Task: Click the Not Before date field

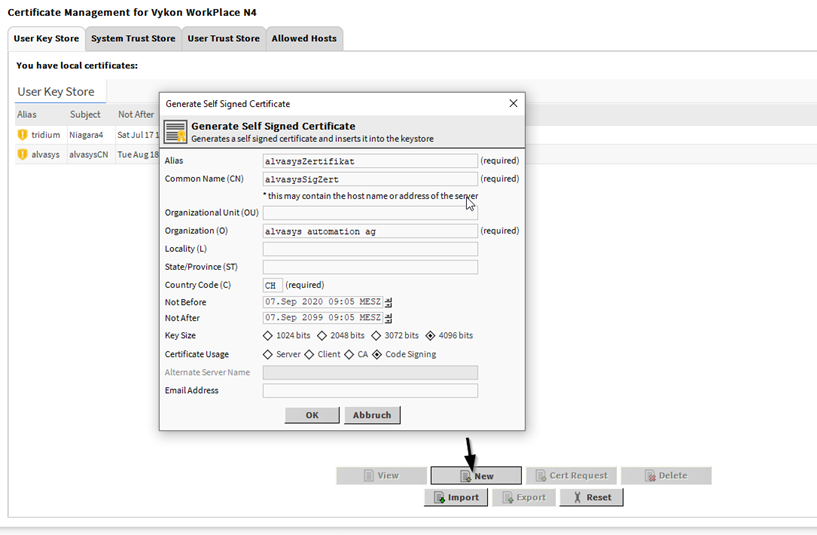Action: coord(323,302)
